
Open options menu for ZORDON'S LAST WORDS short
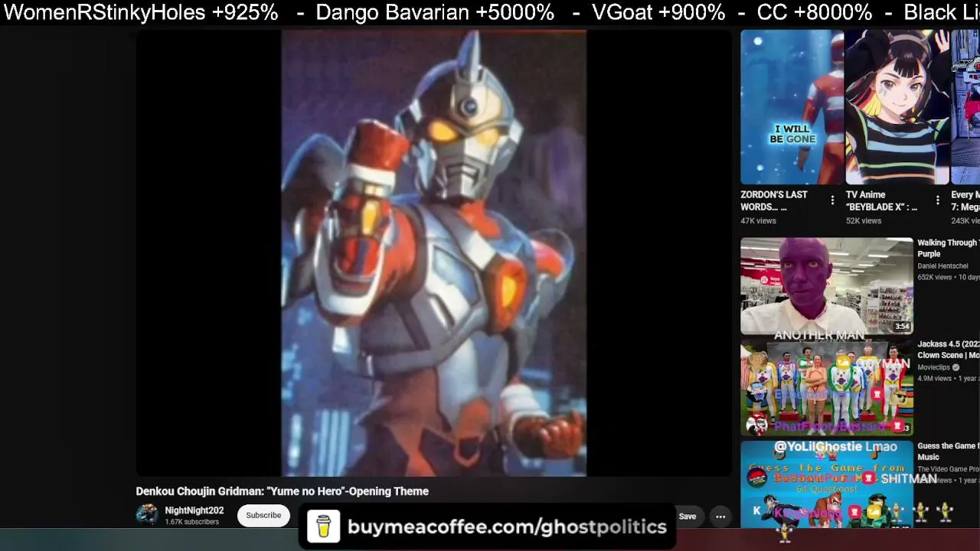pos(832,201)
